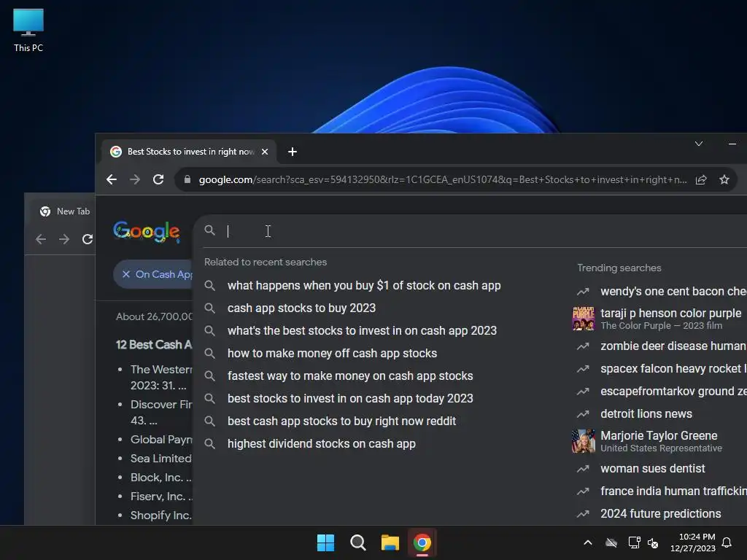Choose 'fastest way to make money' suggestion
Viewport: 747px width, 560px height.
tap(350, 376)
